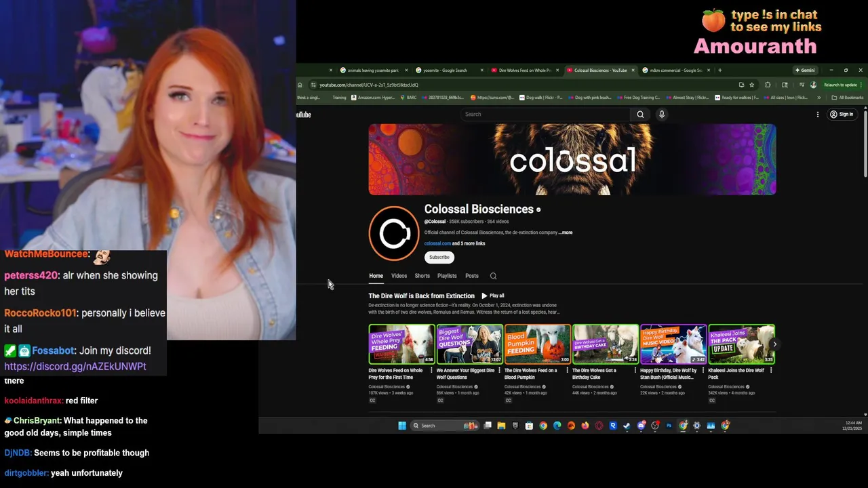Image resolution: width=868 pixels, height=488 pixels.
Task: Focus the YouTube Search input field
Action: point(547,115)
